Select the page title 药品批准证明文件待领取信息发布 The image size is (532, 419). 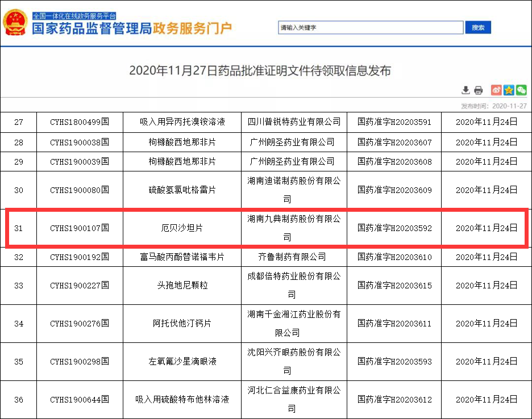[x=260, y=70]
